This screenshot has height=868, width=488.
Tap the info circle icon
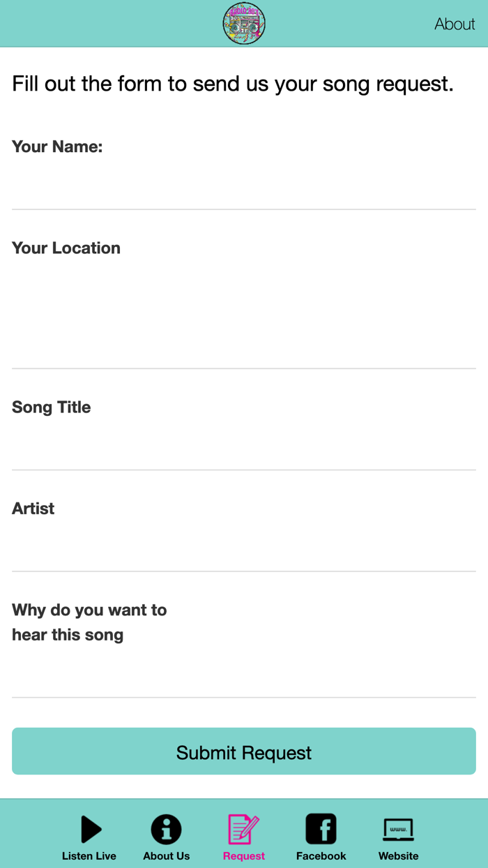pyautogui.click(x=166, y=829)
